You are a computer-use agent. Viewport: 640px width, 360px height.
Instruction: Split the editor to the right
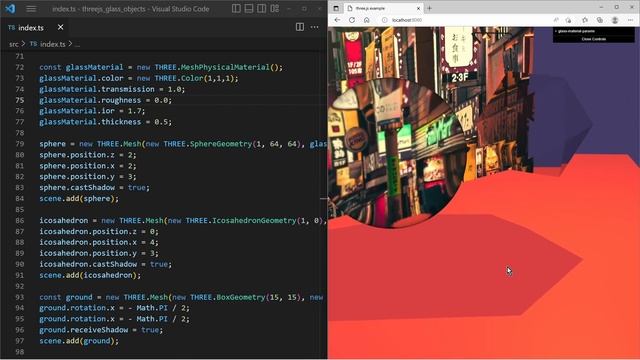click(300, 27)
